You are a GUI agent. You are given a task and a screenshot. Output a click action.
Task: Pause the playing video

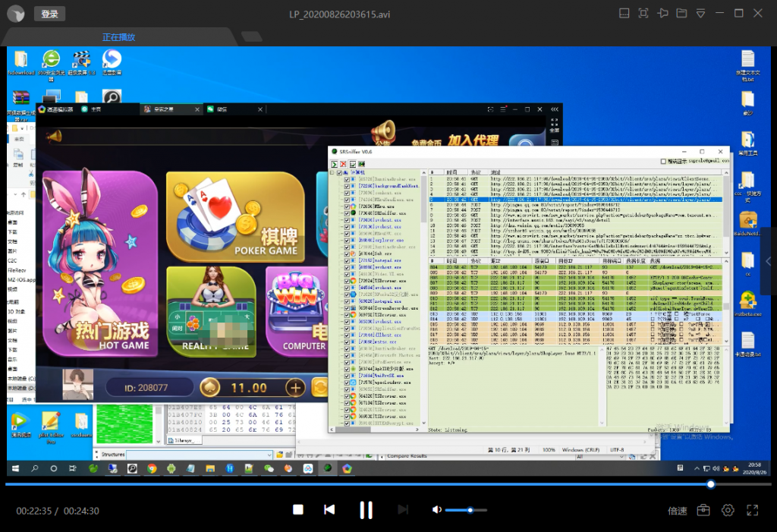click(x=366, y=510)
